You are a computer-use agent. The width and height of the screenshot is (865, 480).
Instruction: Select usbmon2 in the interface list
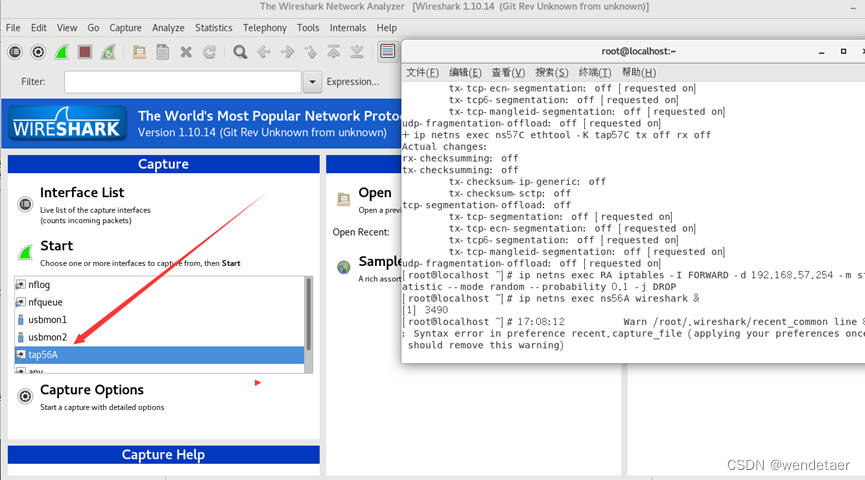click(159, 337)
